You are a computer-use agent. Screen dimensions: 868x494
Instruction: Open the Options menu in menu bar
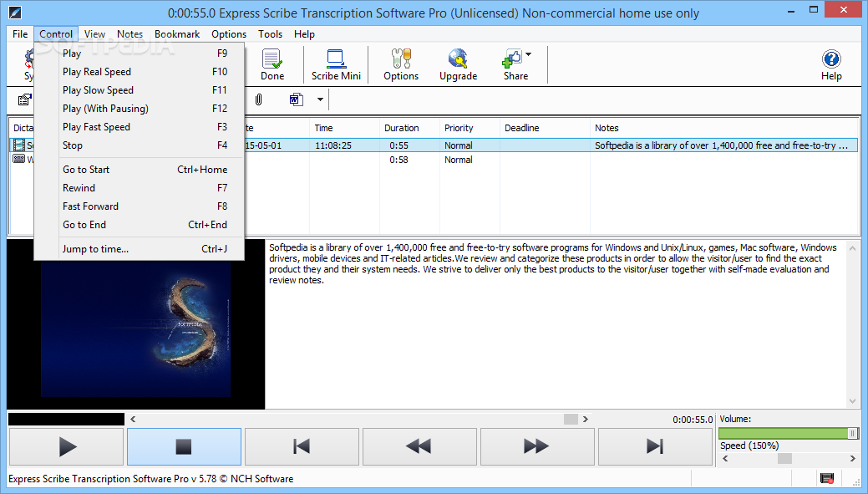click(229, 33)
